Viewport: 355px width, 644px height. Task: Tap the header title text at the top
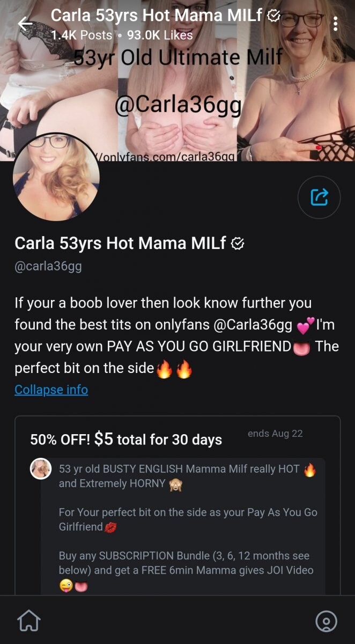tap(157, 16)
